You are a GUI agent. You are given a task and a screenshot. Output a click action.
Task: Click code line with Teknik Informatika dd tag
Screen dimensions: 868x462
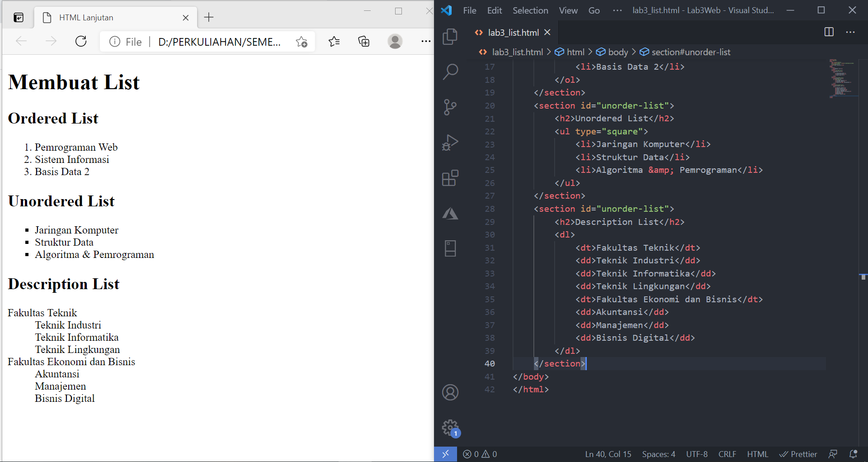pos(646,274)
